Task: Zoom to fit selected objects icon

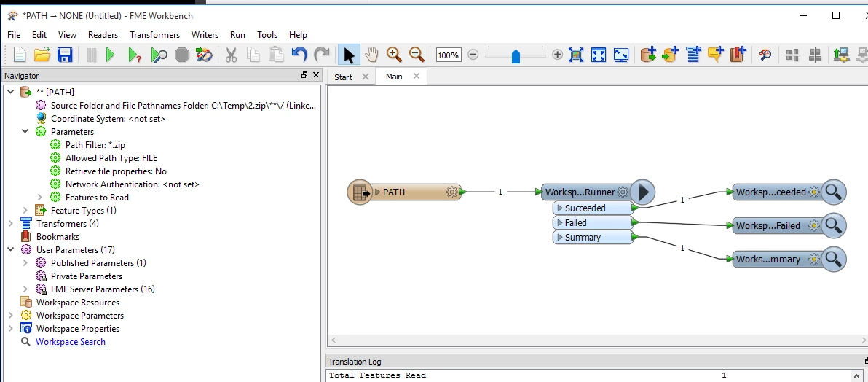Action: [x=576, y=55]
